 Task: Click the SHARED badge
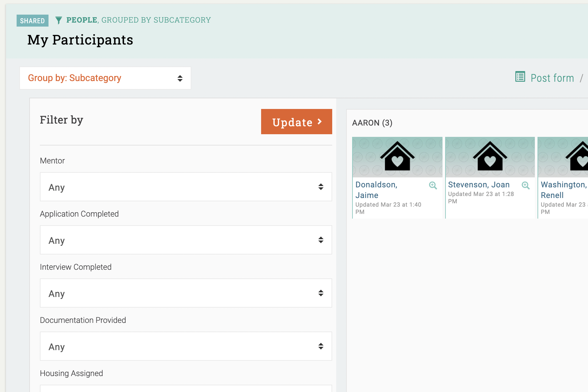coord(32,21)
